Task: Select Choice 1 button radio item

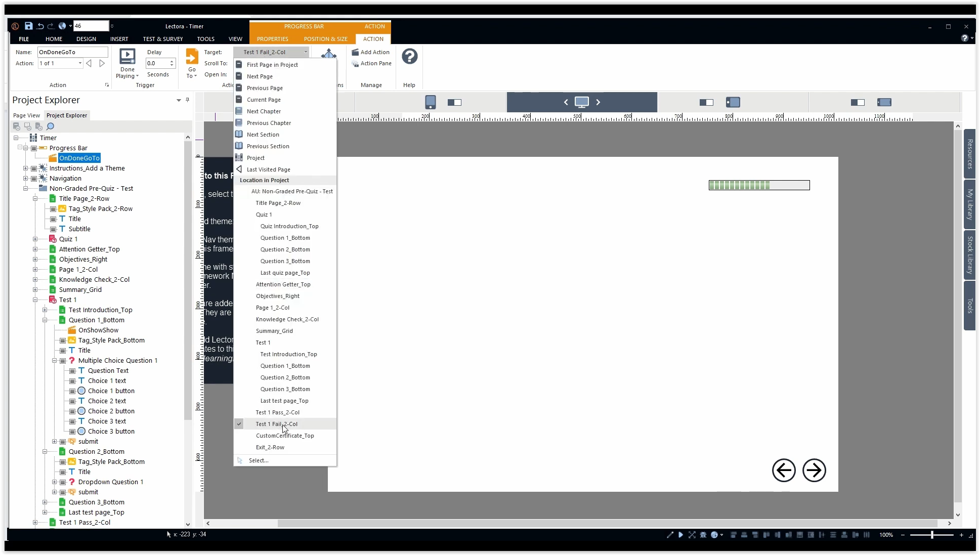Action: (x=111, y=391)
